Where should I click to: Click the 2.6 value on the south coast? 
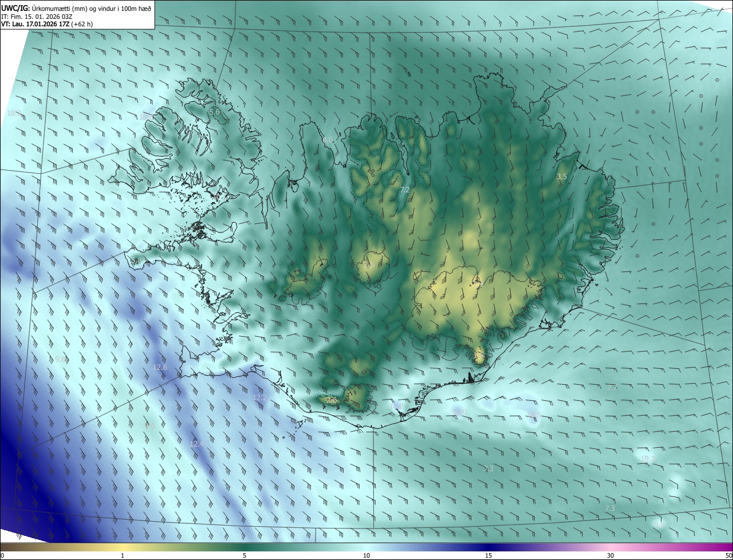(x=332, y=400)
